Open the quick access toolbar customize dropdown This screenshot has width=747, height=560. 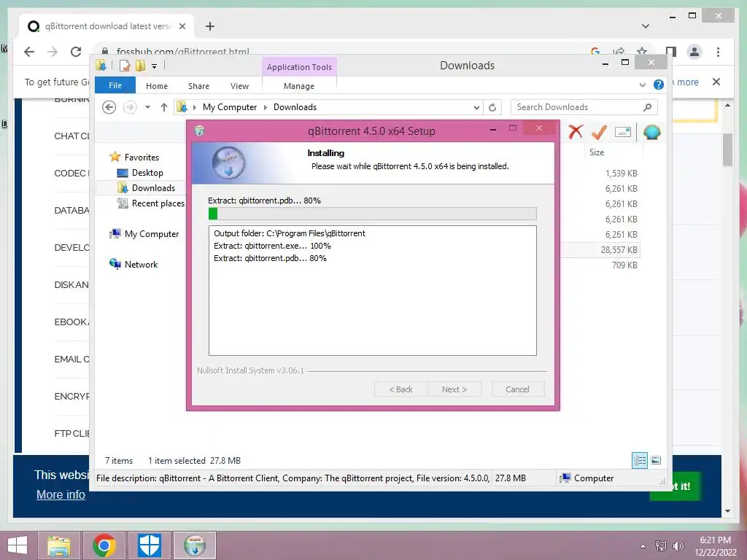click(x=155, y=66)
